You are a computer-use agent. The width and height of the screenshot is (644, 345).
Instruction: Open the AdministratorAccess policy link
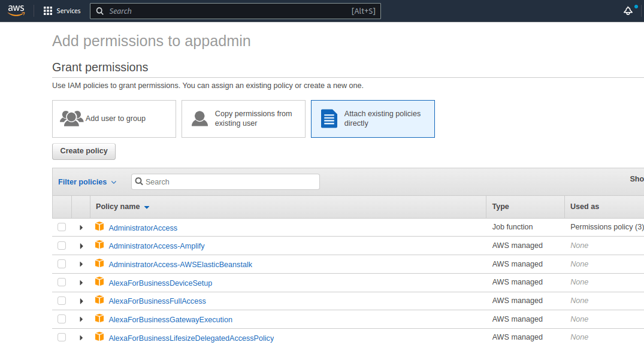143,228
